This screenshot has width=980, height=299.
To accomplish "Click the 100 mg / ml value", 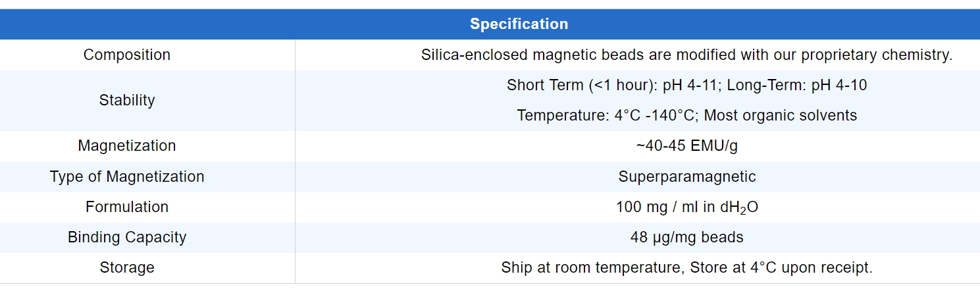I will (686, 207).
